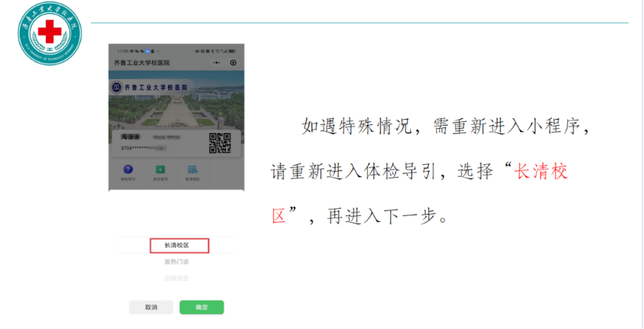Click the university emblem in the banner
This screenshot has height=329, width=644.
116,87
